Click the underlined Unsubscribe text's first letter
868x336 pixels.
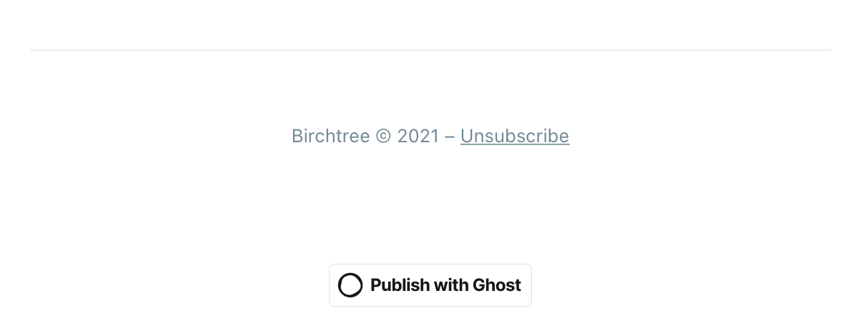coord(467,136)
